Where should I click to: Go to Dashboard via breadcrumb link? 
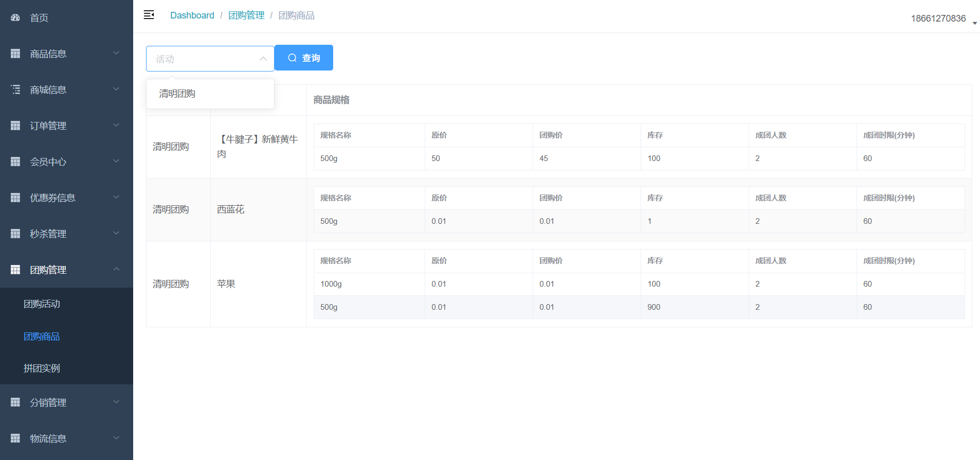pos(192,15)
